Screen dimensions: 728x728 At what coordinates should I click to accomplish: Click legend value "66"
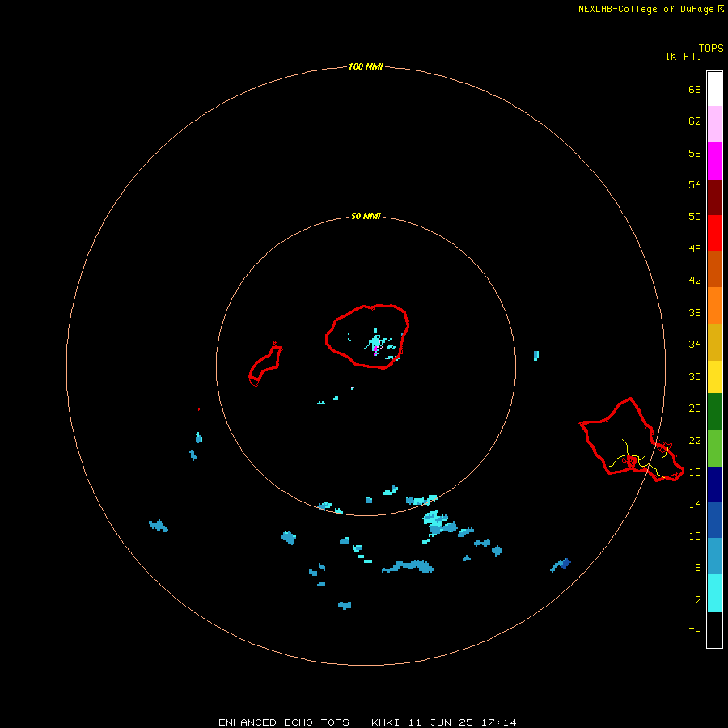[x=695, y=89]
